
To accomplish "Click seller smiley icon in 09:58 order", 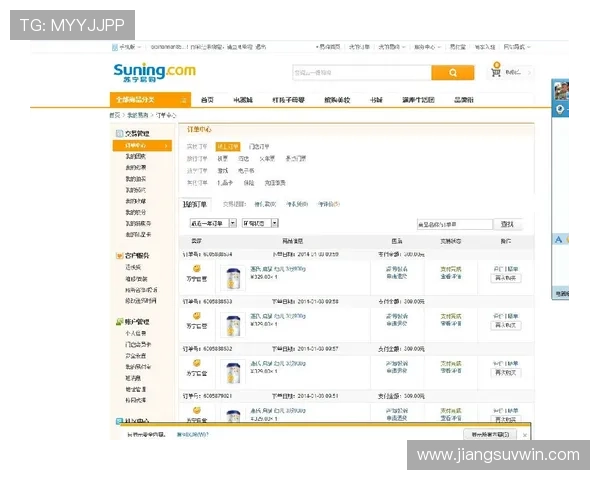I will coord(197,315).
